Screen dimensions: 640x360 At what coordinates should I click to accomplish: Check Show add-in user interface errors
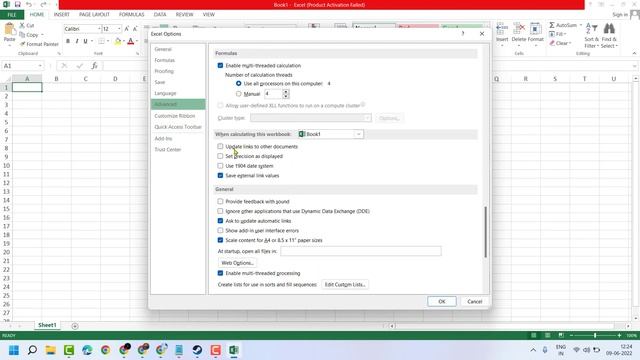coord(220,231)
